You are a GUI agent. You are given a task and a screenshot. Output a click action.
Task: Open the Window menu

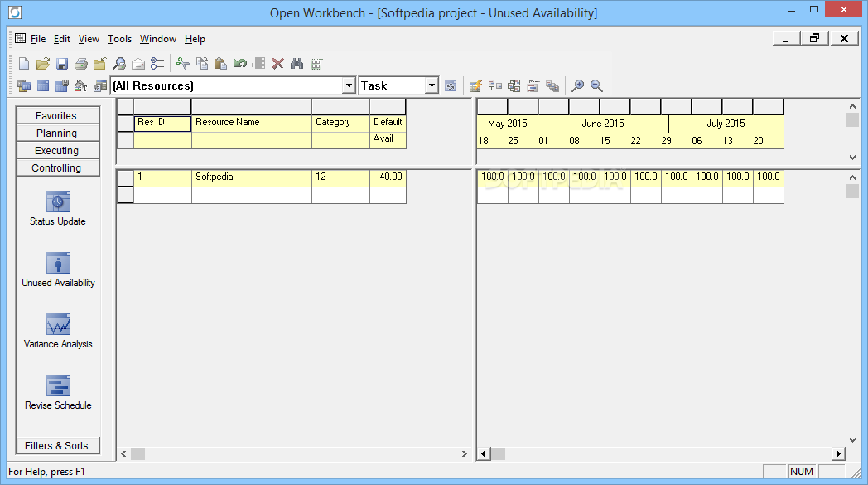[157, 39]
